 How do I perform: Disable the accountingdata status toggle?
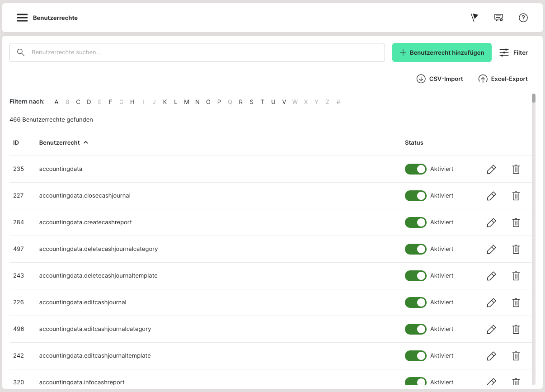coord(415,169)
